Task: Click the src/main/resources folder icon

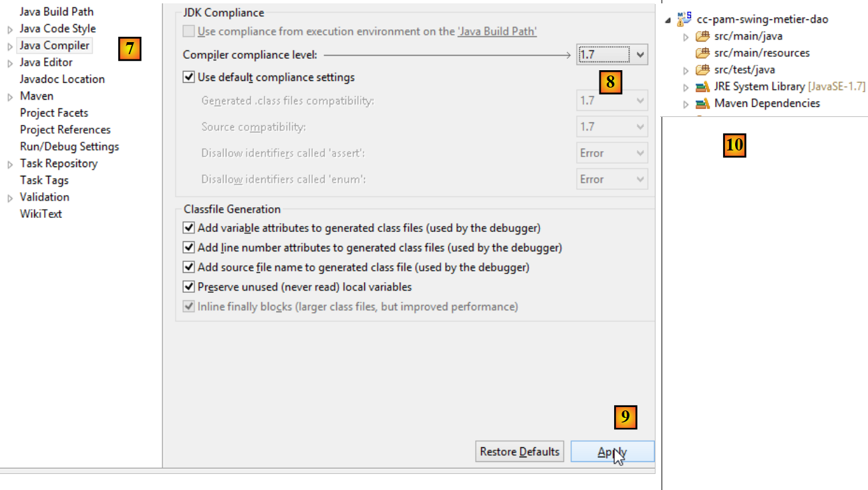Action: pyautogui.click(x=702, y=53)
